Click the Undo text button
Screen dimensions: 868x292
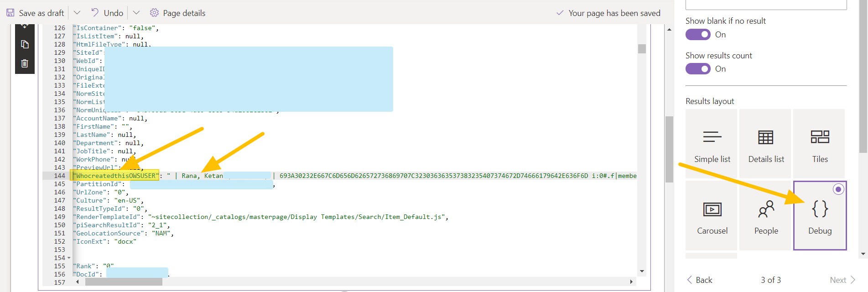[x=114, y=13]
